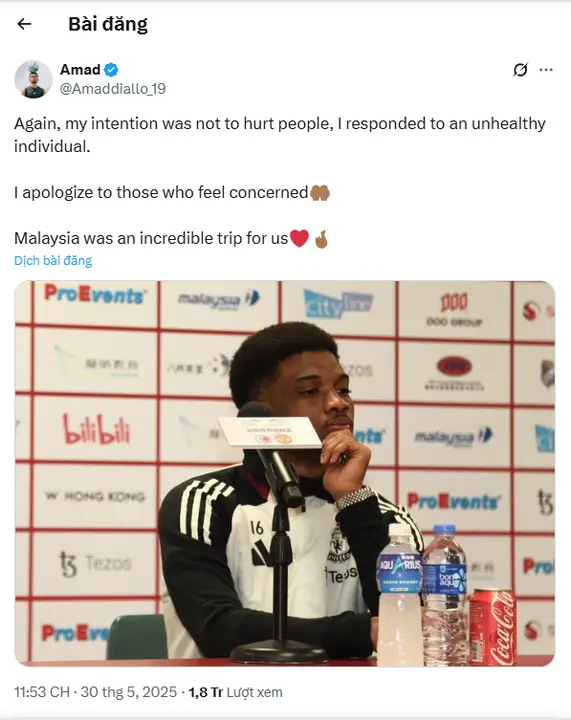571x720 pixels.
Task: Open the three-dot more options menu
Action: 546,70
